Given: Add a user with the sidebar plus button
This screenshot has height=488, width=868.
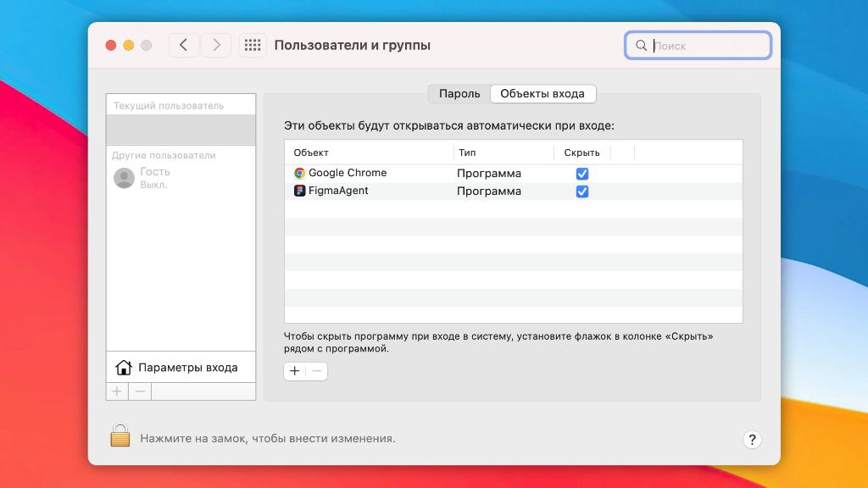Looking at the screenshot, I should pos(117,391).
